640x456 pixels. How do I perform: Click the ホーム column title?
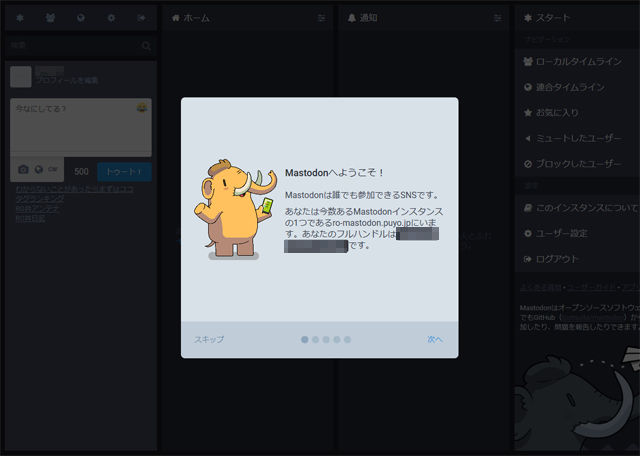coord(196,18)
